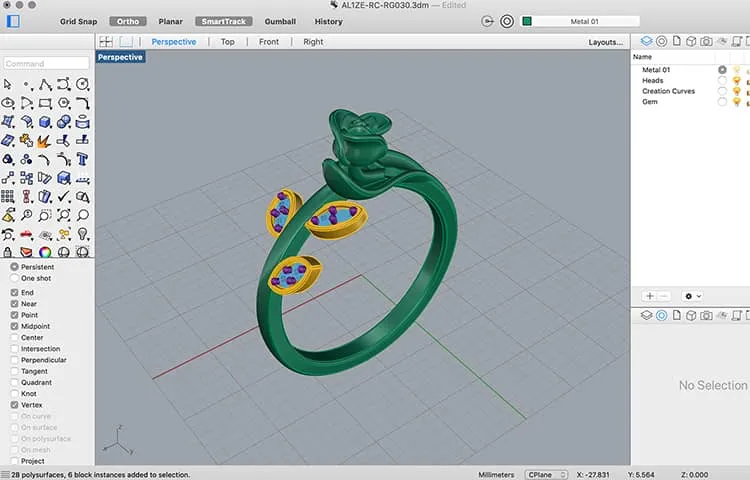Click the Millimeters units in status bar
Viewport: 750px width, 480px height.
(496, 475)
